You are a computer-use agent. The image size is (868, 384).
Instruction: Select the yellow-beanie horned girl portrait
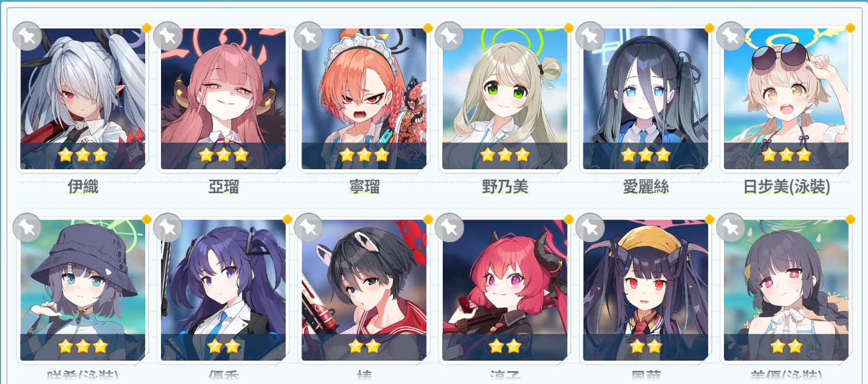point(645,290)
